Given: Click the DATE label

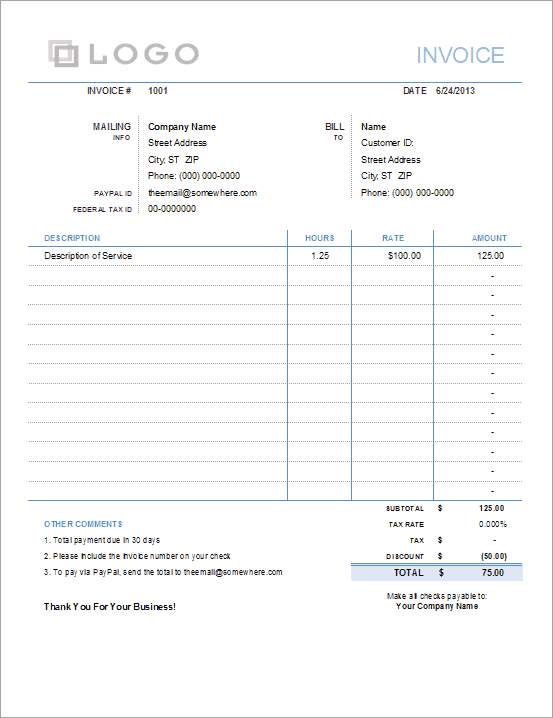Looking at the screenshot, I should pyautogui.click(x=415, y=91).
